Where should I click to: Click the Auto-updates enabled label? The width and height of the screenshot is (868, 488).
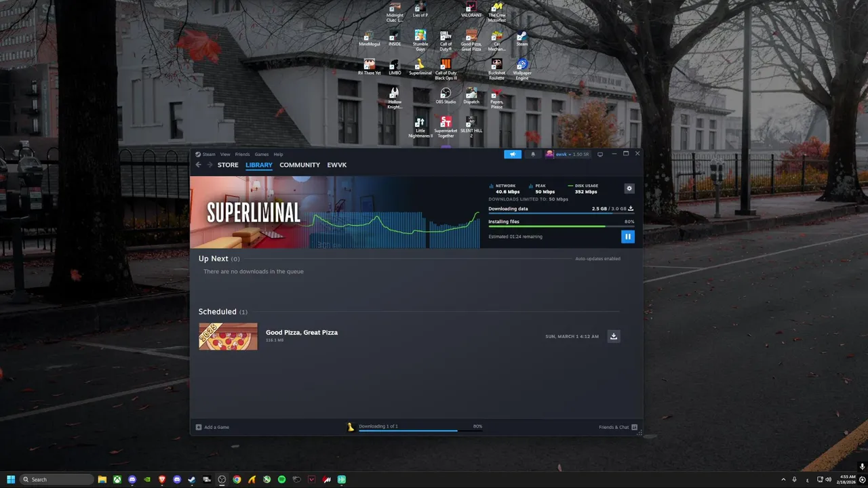[598, 259]
